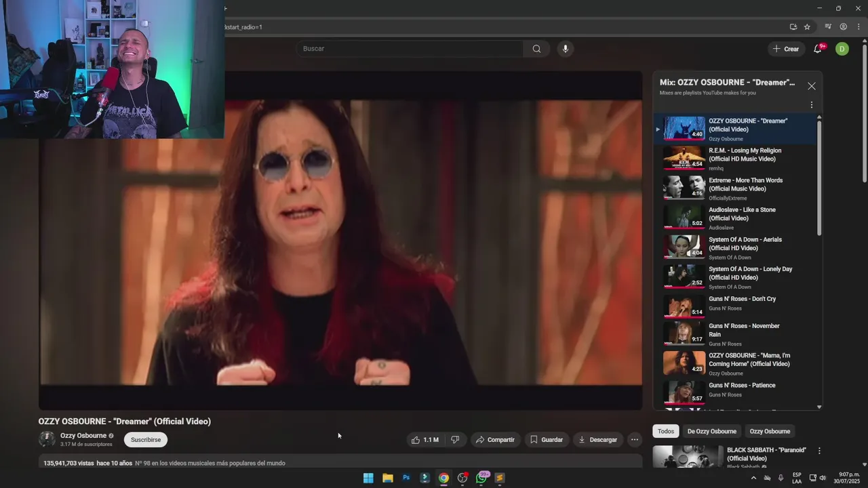This screenshot has width=868, height=488.
Task: Click the Buscar search field
Action: (410, 49)
